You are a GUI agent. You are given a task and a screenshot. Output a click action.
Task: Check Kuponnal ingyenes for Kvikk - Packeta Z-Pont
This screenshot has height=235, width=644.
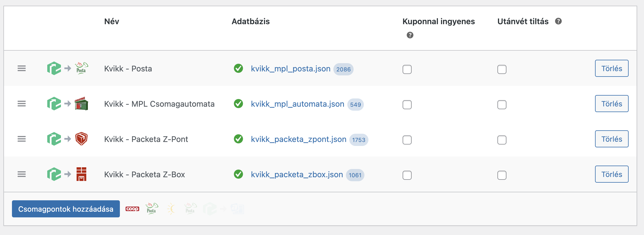407,140
